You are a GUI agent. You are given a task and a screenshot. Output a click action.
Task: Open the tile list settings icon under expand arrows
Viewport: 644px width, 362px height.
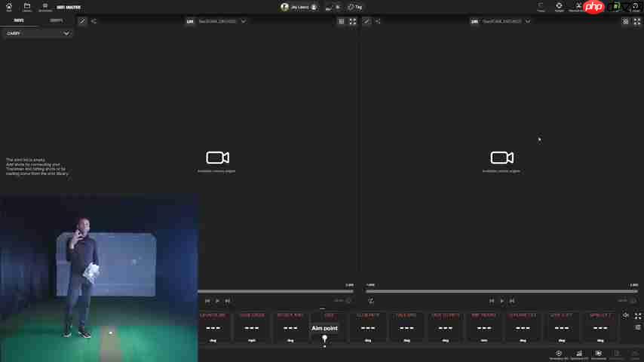click(637, 327)
